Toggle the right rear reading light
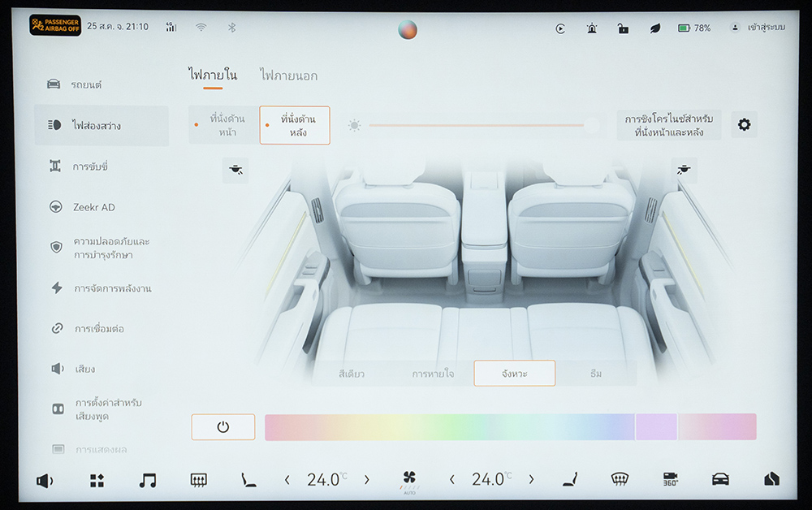 click(685, 170)
